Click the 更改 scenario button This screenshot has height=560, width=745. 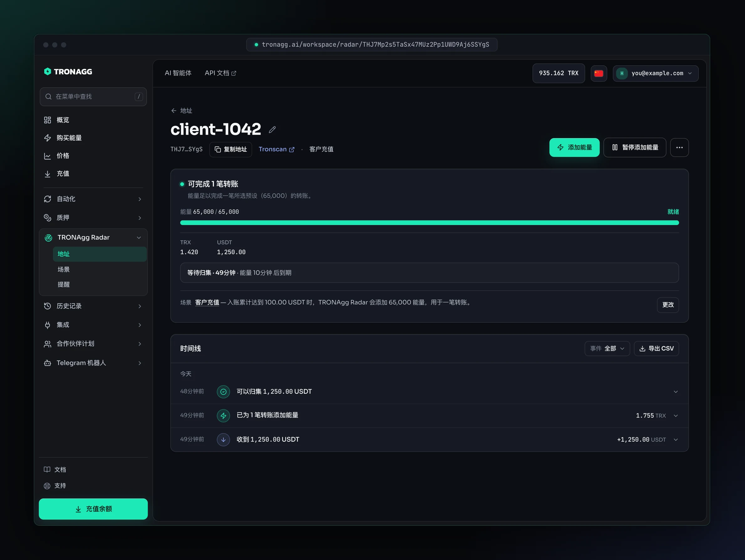tap(668, 305)
